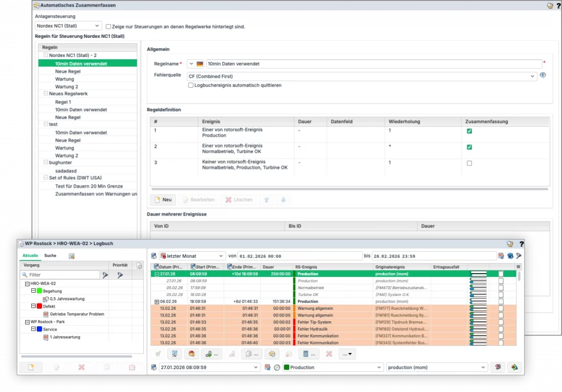The width and height of the screenshot is (562, 392).
Task: Select 'Wartung 2' rule under Nordex NC1
Action: (x=66, y=87)
